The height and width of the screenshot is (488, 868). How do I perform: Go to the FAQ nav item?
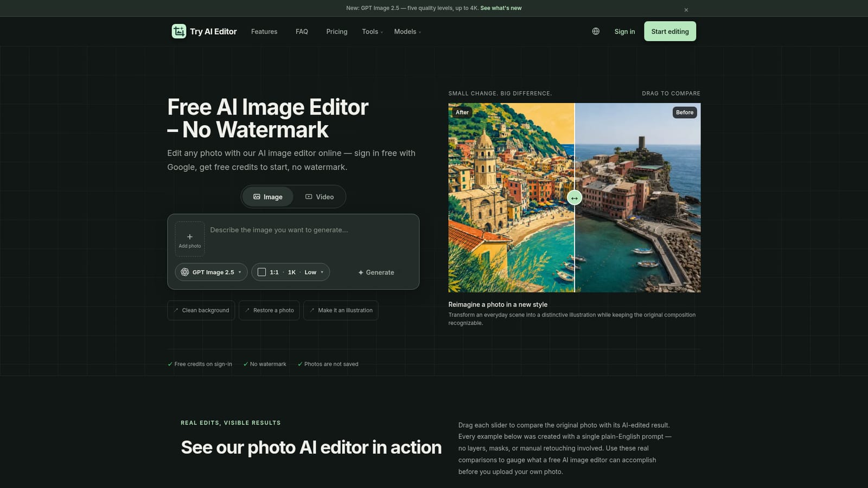pos(302,31)
